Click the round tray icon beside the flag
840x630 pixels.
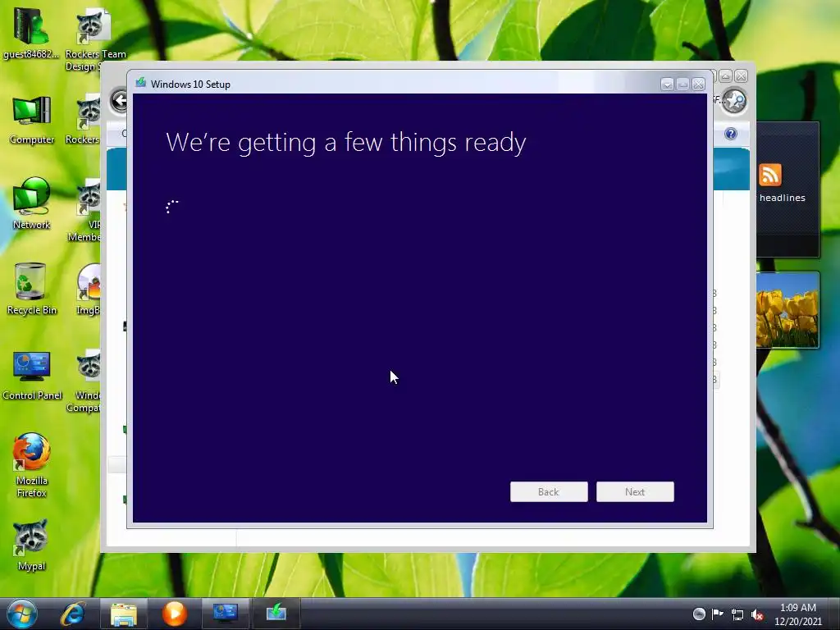[699, 614]
